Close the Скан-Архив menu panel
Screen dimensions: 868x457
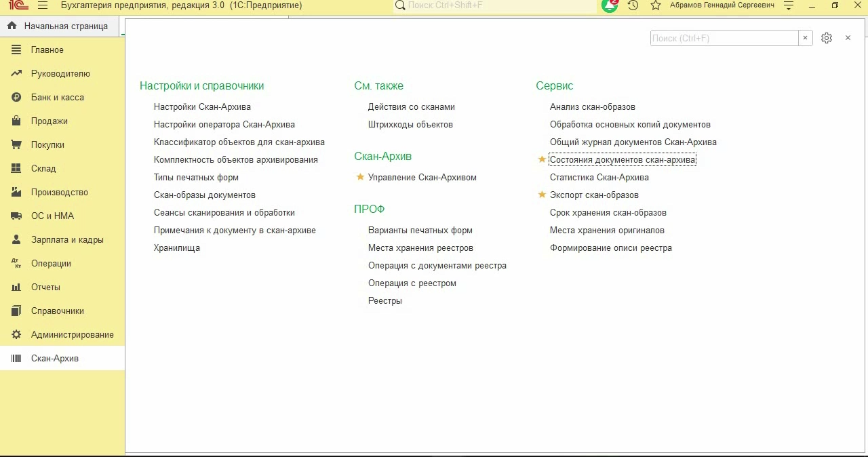tap(848, 38)
